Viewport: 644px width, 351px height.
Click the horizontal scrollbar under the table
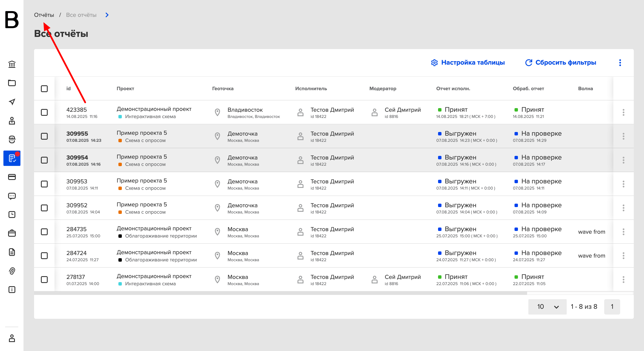(x=280, y=293)
